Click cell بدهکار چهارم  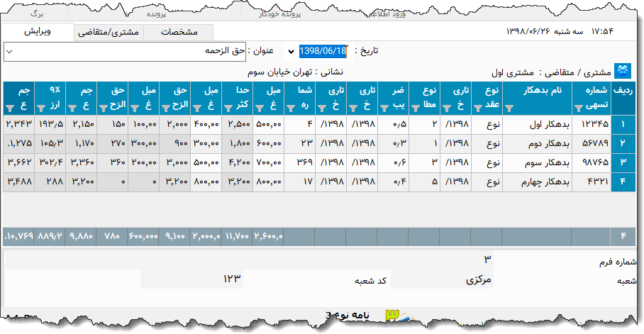(537, 182)
